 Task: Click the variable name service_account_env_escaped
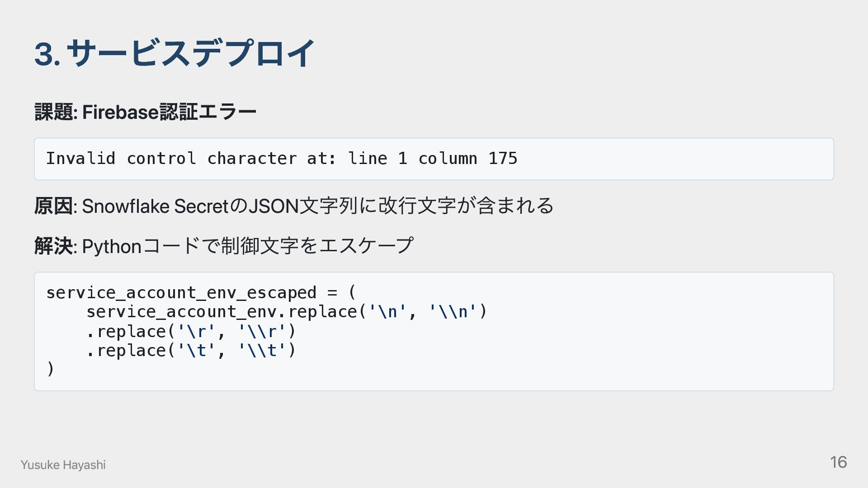(x=181, y=293)
